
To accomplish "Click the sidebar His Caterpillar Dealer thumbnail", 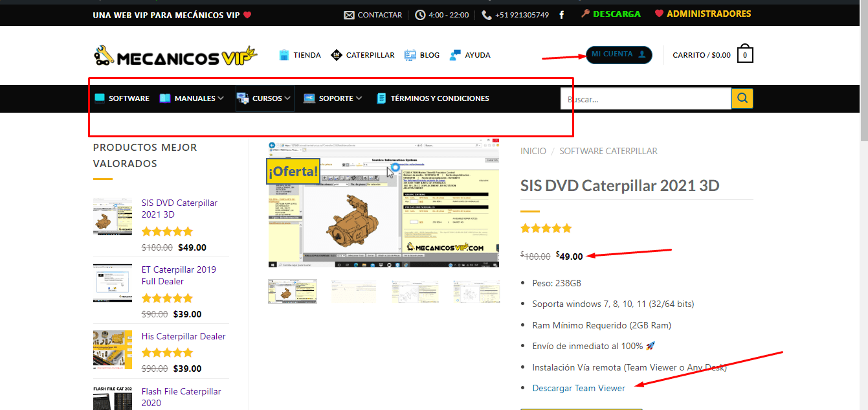I will pyautogui.click(x=113, y=350).
